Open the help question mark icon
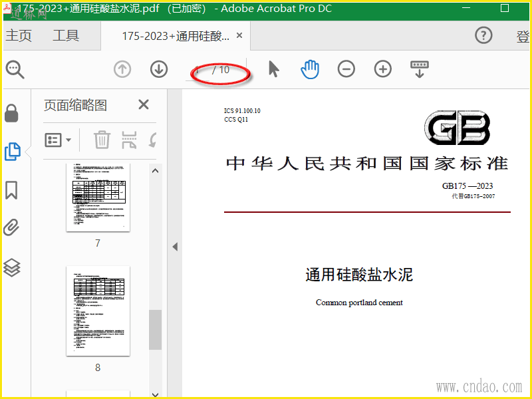Image resolution: width=532 pixels, height=399 pixels. (x=483, y=35)
